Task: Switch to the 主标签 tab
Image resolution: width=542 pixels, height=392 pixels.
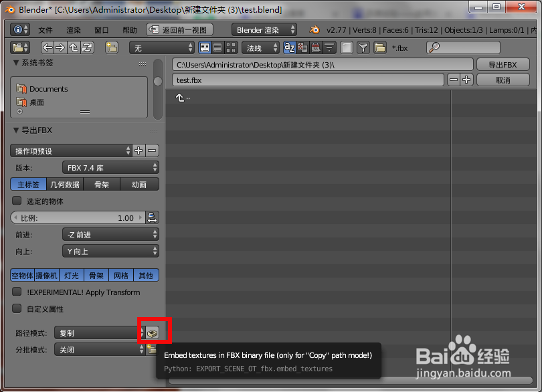Action: [x=28, y=184]
